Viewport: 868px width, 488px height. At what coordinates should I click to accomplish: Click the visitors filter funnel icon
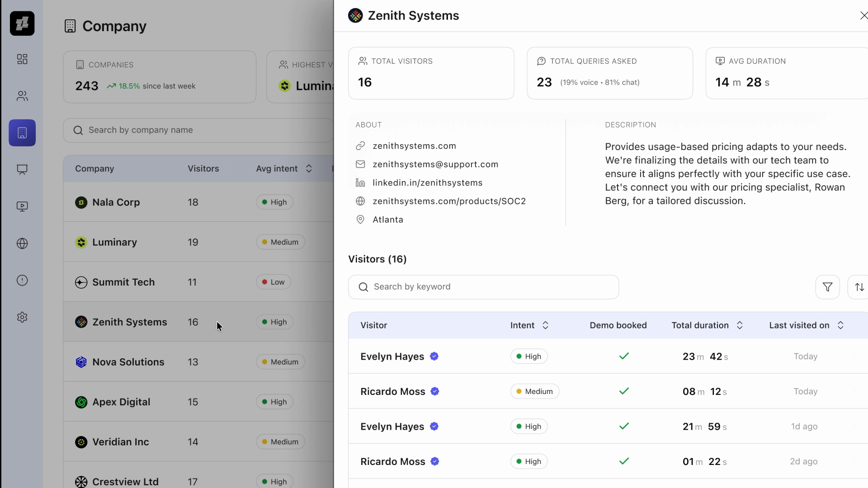[827, 287]
